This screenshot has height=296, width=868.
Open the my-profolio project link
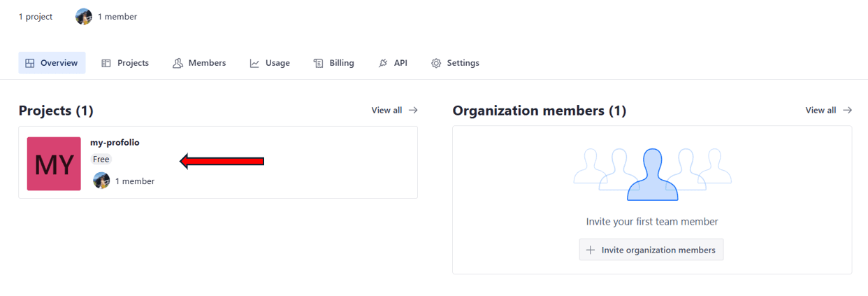point(115,143)
